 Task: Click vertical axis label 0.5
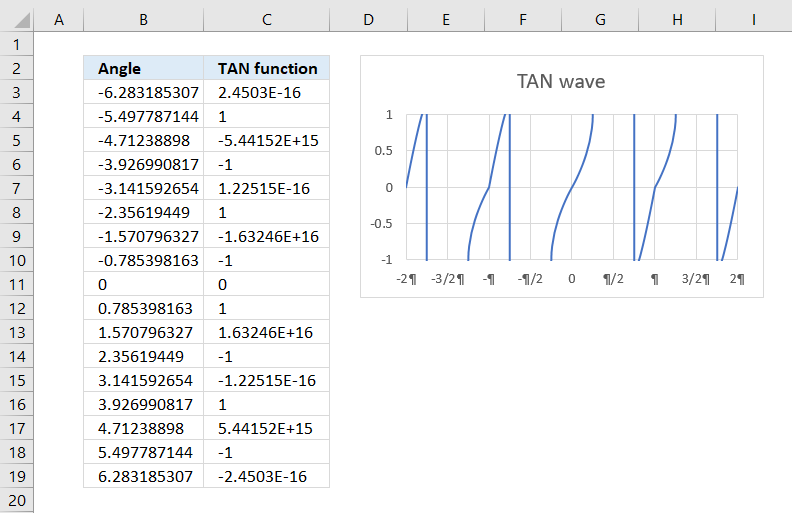[x=383, y=150]
